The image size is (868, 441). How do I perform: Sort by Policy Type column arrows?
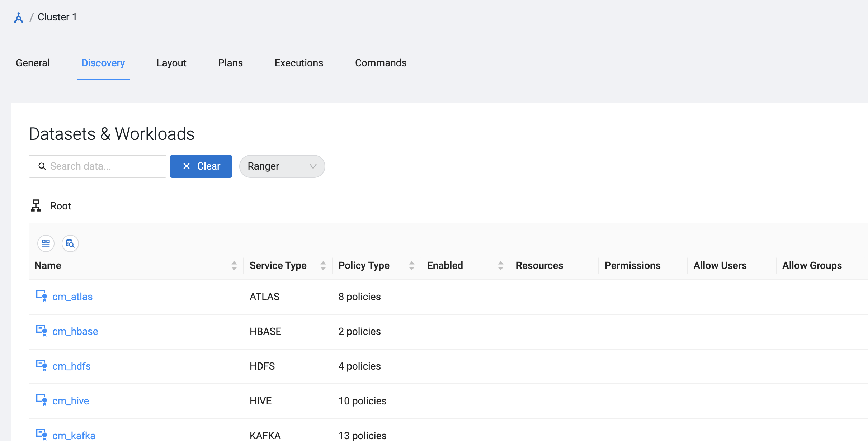pyautogui.click(x=412, y=266)
